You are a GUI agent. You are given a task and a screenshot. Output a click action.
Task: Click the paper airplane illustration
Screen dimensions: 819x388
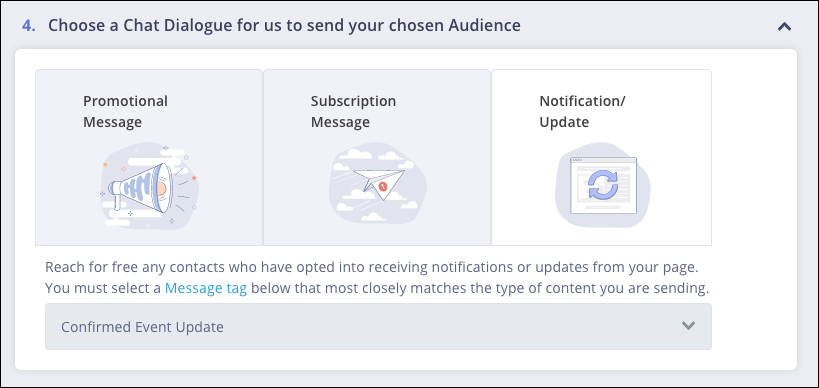coord(378,184)
